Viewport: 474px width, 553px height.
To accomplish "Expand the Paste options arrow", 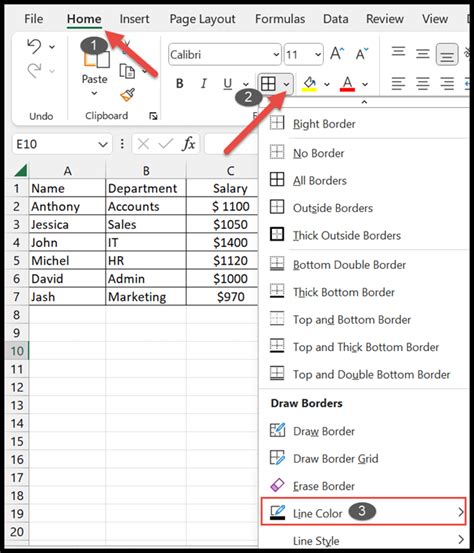I will (94, 93).
